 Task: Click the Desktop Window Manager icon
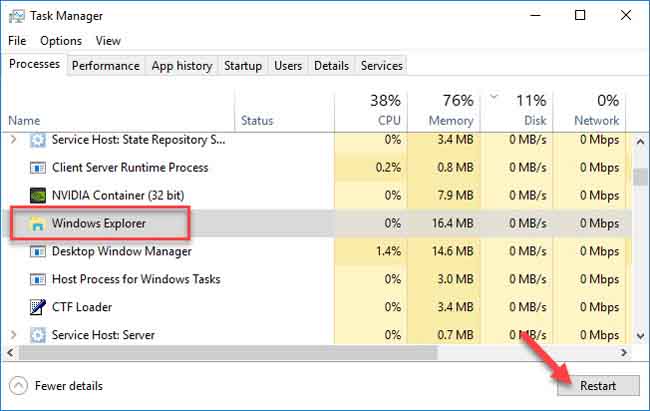click(38, 251)
